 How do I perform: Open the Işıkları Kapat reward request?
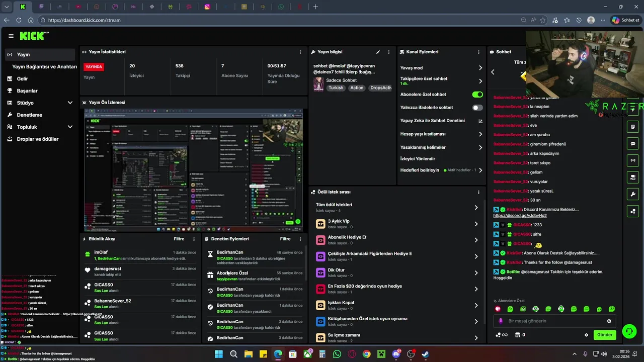(396, 305)
